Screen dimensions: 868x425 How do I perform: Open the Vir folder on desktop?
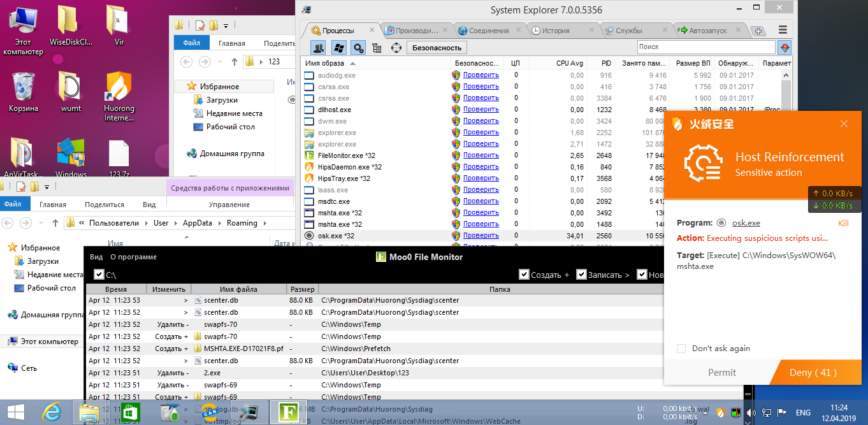pos(119,25)
